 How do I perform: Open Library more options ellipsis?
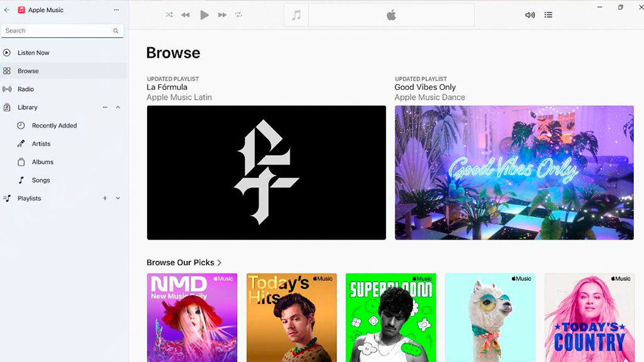coord(105,107)
